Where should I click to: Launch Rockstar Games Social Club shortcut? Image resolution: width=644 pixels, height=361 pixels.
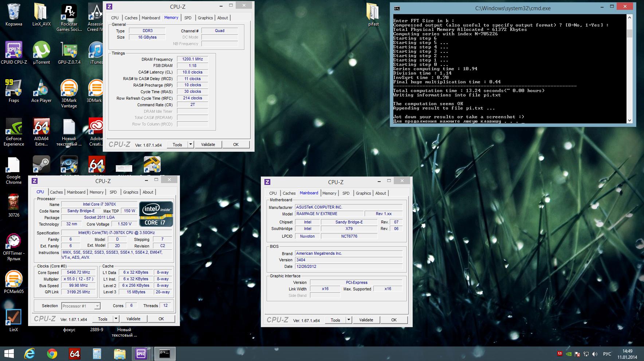(69, 17)
